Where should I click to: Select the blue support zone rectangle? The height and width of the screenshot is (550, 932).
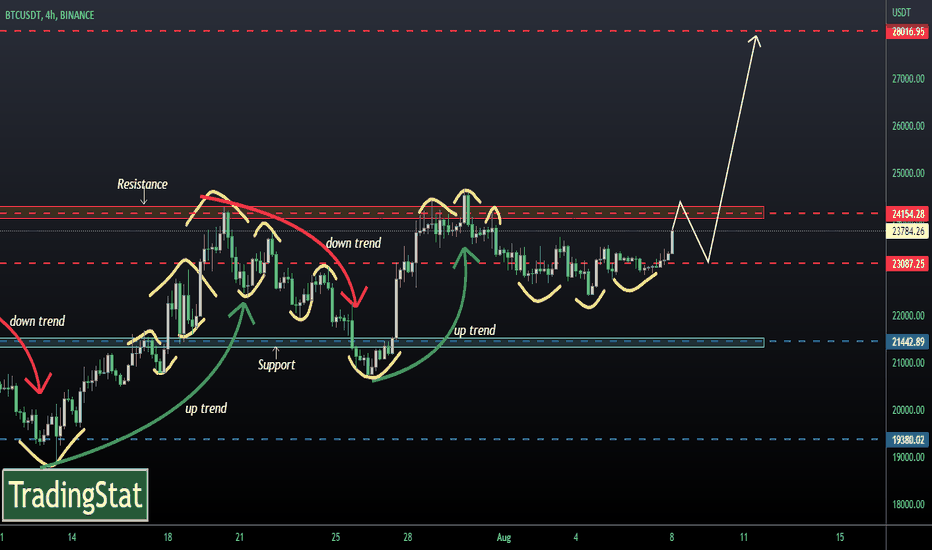coord(382,342)
